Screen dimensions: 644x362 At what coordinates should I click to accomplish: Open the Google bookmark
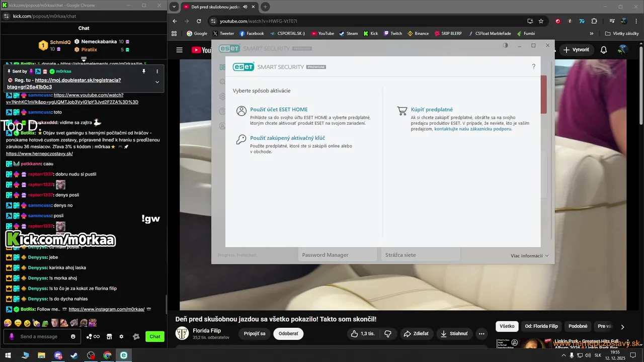(197, 34)
